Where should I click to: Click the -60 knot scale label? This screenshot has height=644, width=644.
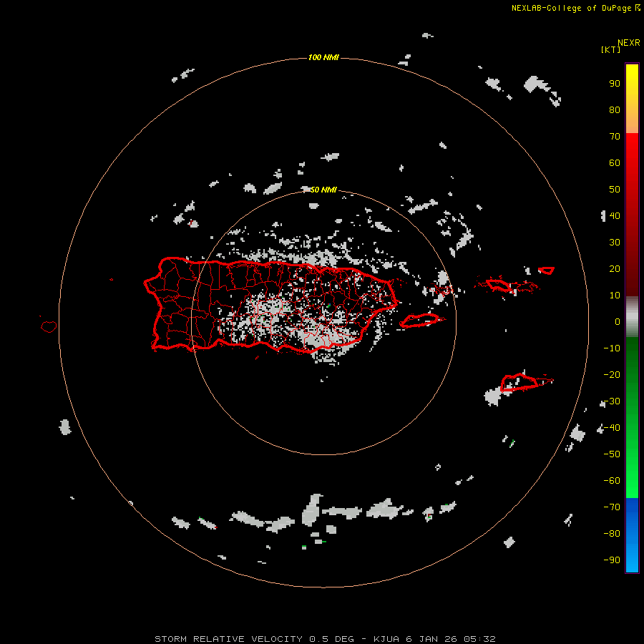(x=612, y=481)
